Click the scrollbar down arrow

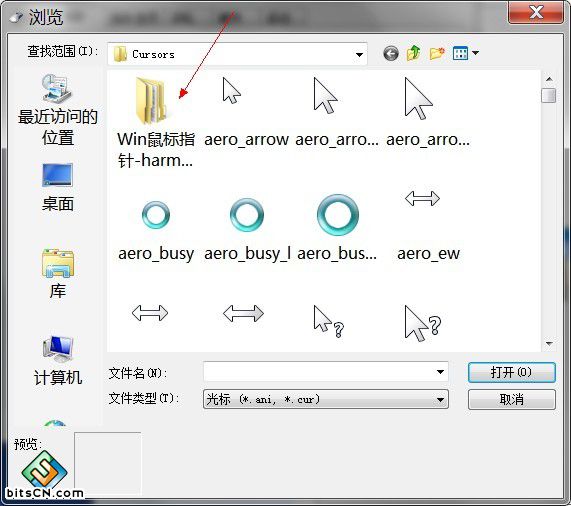click(549, 343)
